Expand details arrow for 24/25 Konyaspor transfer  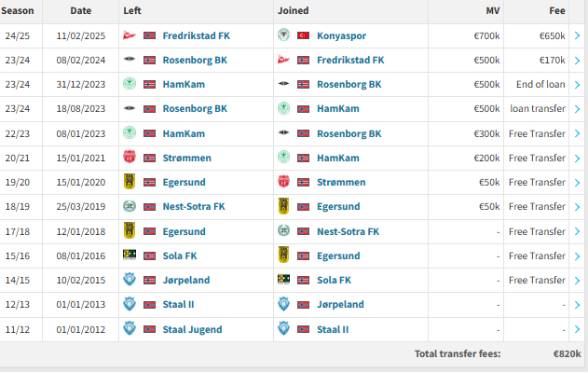[x=578, y=35]
